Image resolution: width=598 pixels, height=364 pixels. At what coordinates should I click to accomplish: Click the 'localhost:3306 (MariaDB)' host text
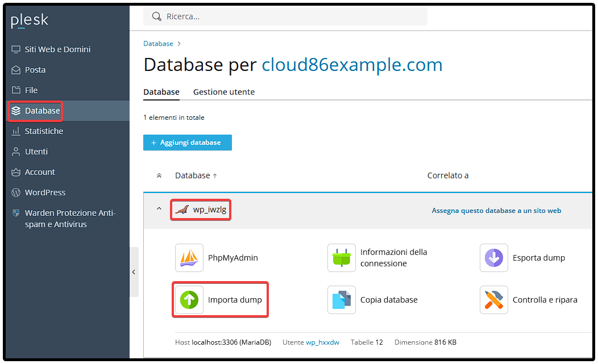point(231,342)
